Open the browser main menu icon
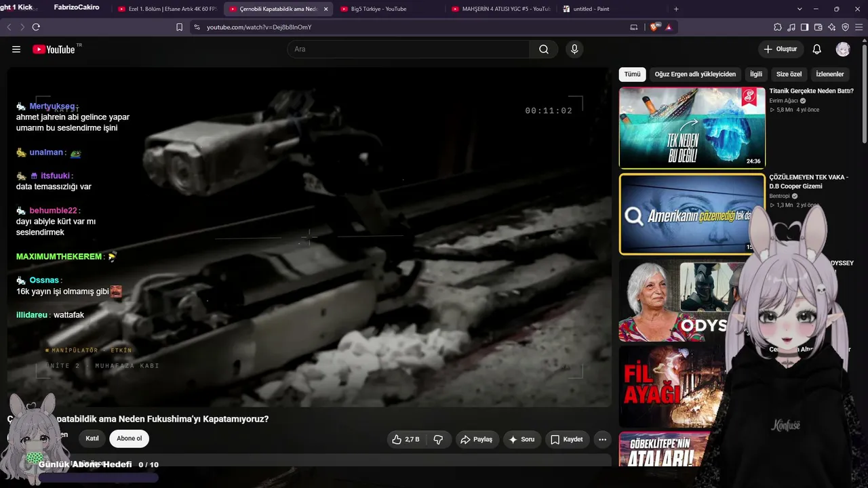This screenshot has width=868, height=488. tap(859, 27)
